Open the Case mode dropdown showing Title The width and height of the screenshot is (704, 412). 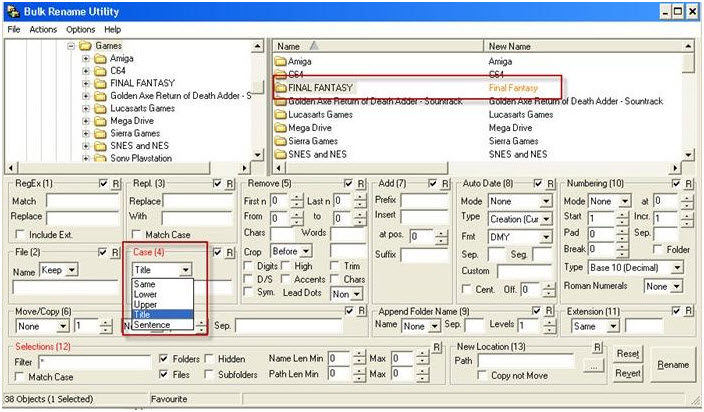coord(185,270)
